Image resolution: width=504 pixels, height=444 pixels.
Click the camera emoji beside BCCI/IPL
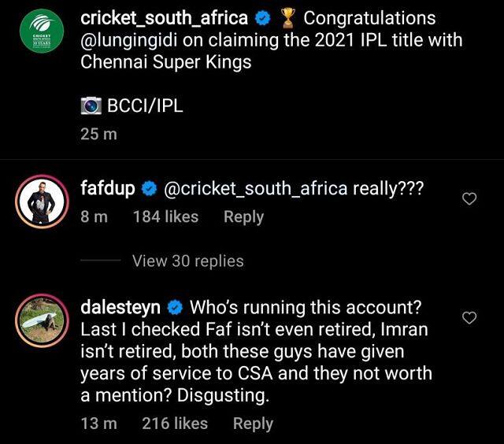coord(92,106)
